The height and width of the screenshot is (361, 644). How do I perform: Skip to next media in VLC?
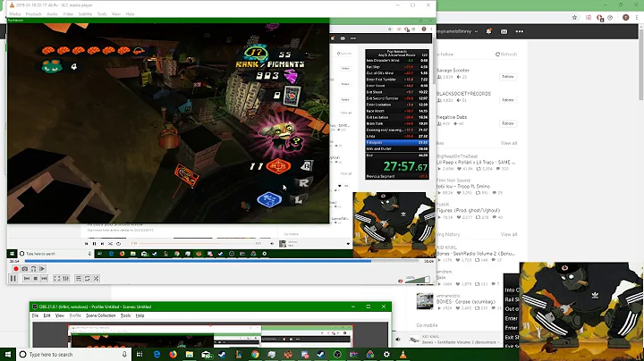pyautogui.click(x=45, y=279)
